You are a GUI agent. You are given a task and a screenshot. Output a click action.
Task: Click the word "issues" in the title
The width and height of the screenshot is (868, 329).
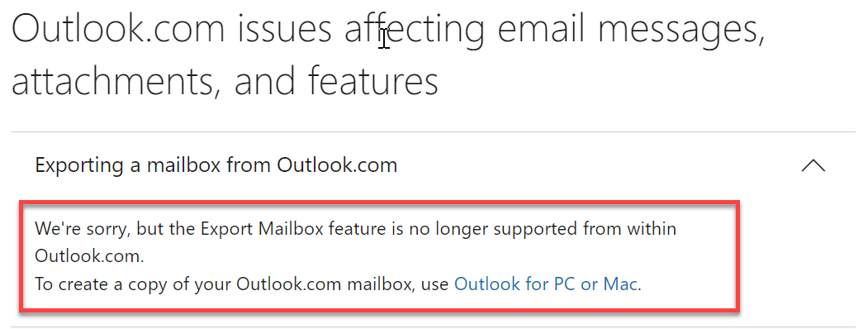285,30
